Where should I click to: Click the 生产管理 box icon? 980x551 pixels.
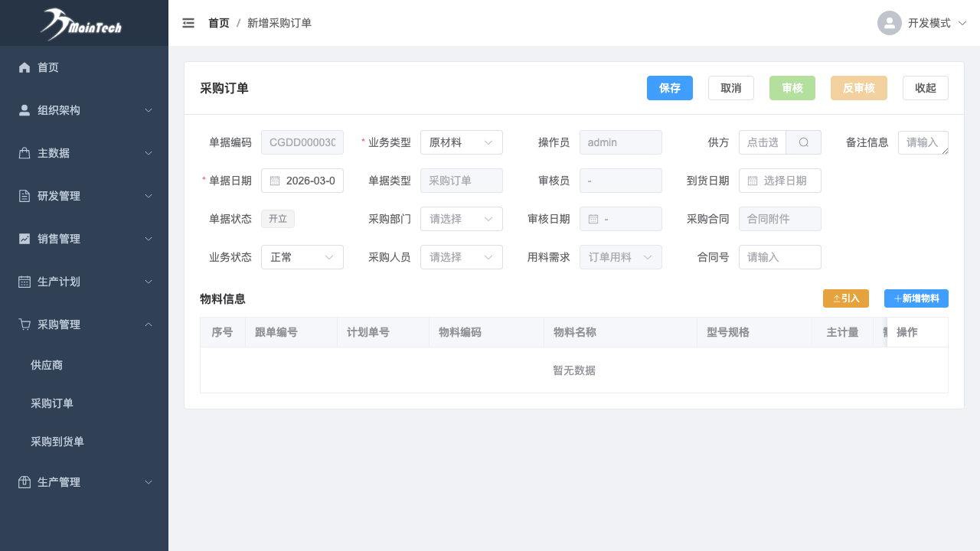24,482
